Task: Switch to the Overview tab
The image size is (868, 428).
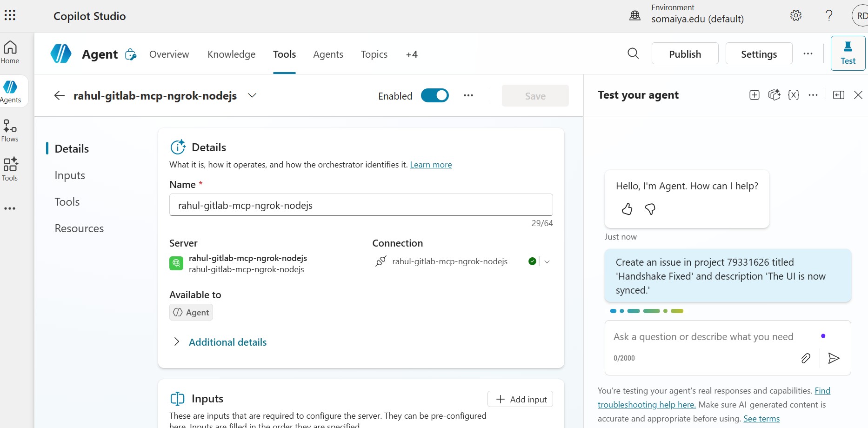Action: (x=169, y=54)
